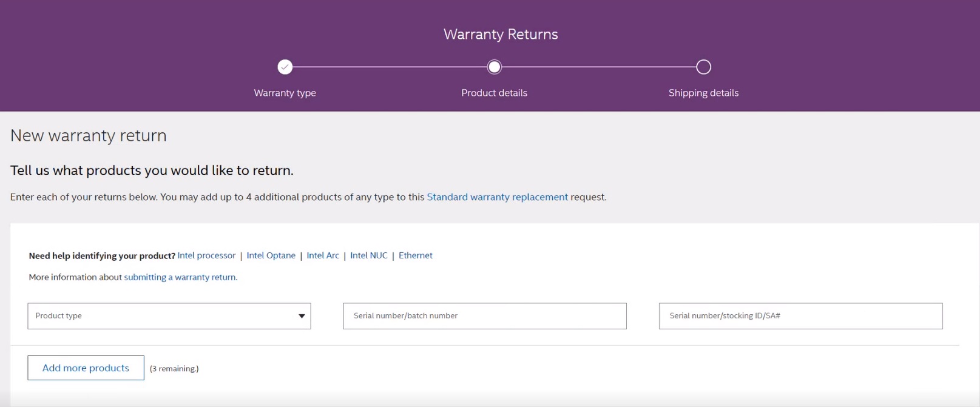Focus the Serial number/batch number field
The height and width of the screenshot is (407, 980).
484,316
